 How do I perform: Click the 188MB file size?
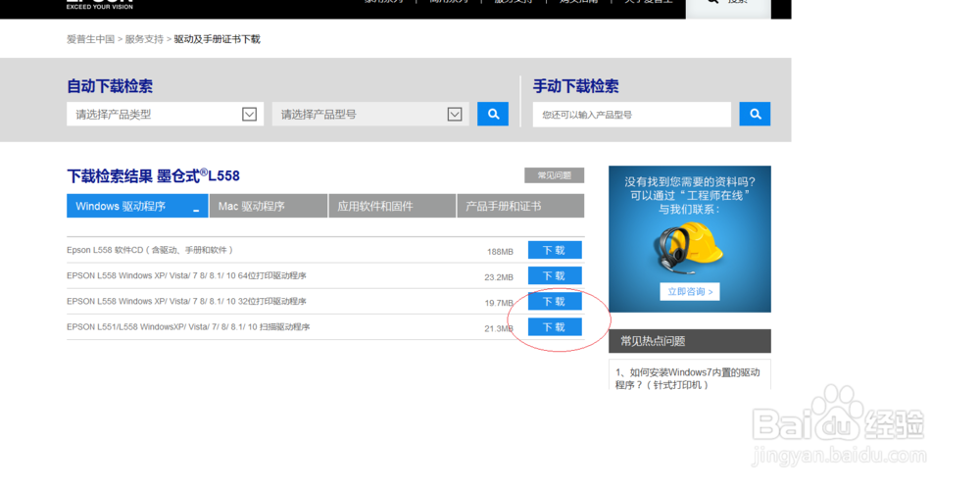[x=500, y=252]
